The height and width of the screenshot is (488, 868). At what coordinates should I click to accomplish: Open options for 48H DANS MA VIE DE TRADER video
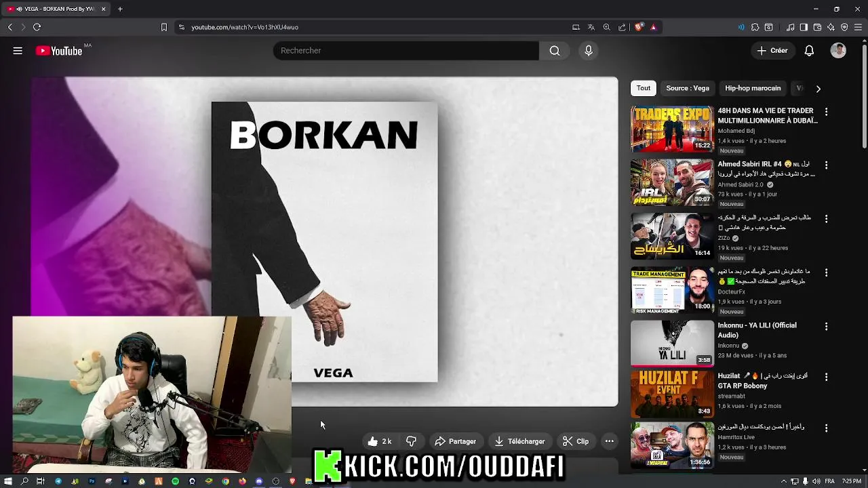point(826,111)
